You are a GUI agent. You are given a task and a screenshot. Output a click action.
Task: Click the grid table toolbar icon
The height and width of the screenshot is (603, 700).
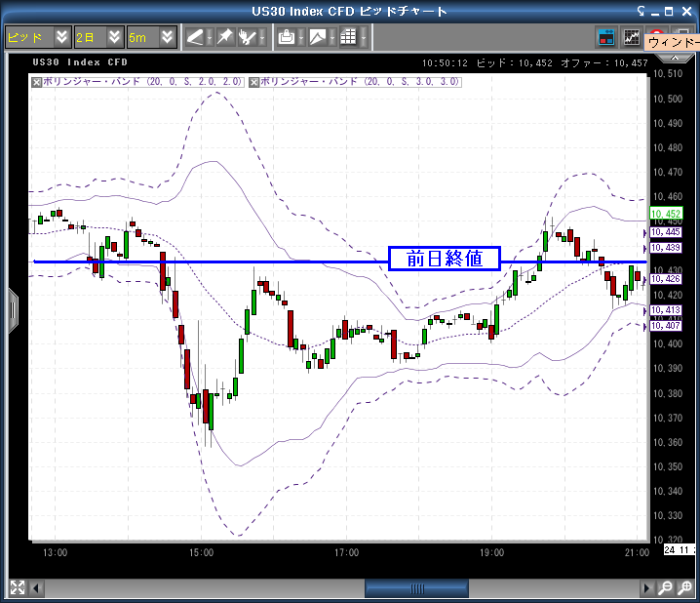tap(347, 37)
